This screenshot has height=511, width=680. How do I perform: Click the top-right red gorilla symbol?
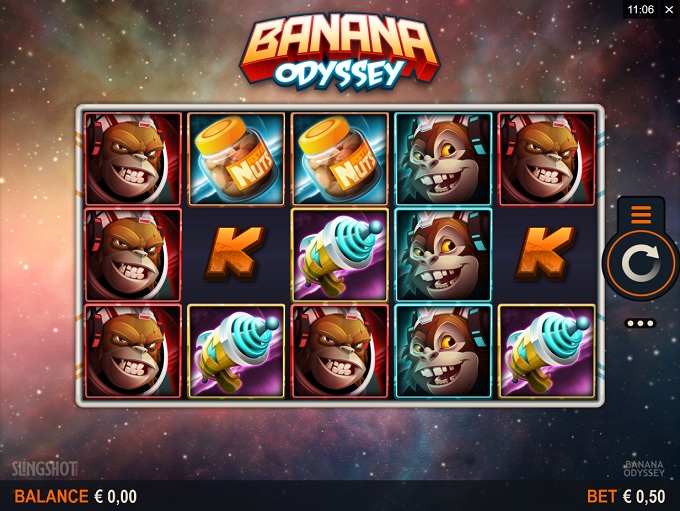[547, 159]
